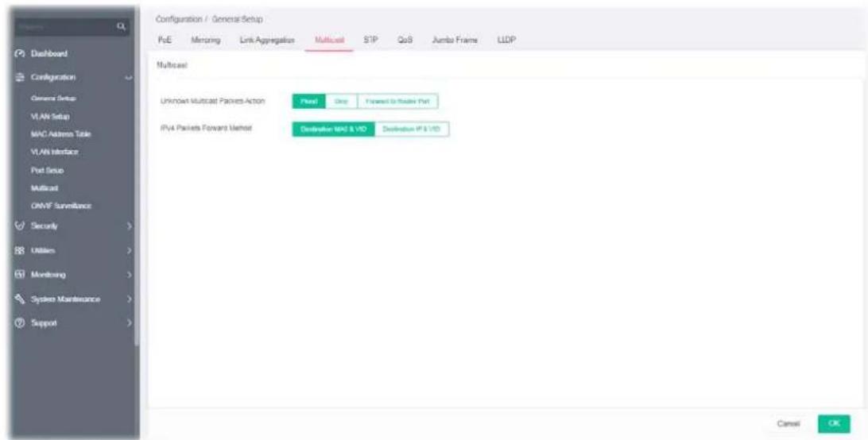Click the Monitoring chart icon
Viewport: 868px width, 440px height.
(21, 275)
